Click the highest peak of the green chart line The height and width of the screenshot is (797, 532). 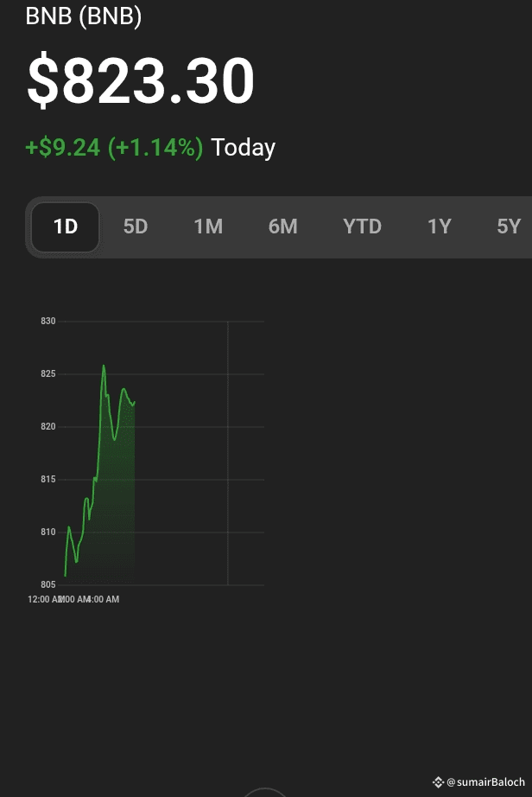click(x=104, y=366)
